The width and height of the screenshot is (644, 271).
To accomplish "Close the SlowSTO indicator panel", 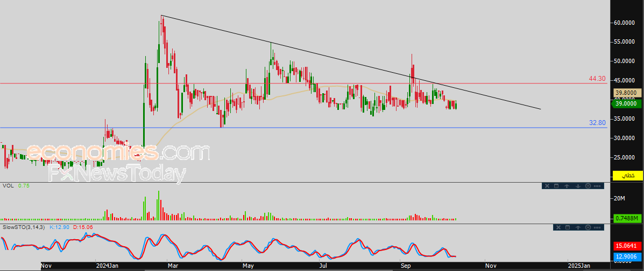I will [x=558, y=227].
